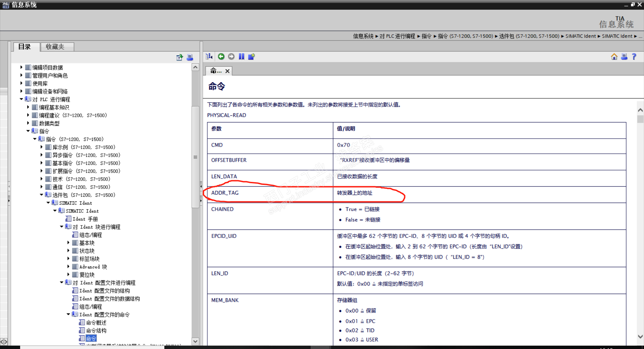Click the page icon beside 命令结构
Viewport: 644px width, 349px height.
(x=82, y=331)
